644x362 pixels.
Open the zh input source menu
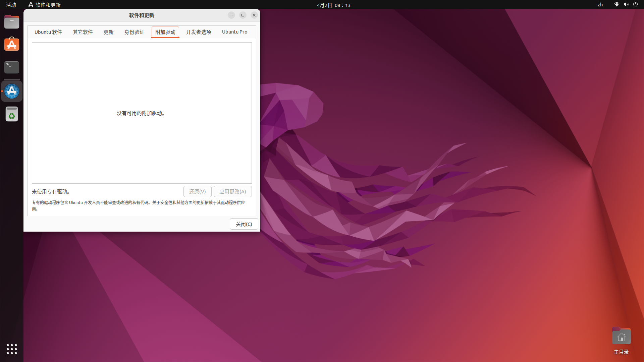pos(600,5)
